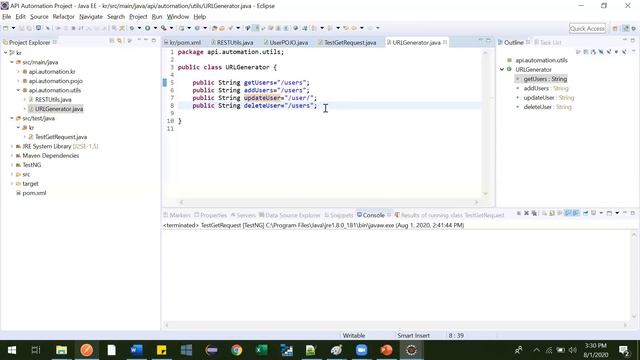The height and width of the screenshot is (360, 640).
Task: Open the Display Selected Console dropdown
Action: pos(601,213)
